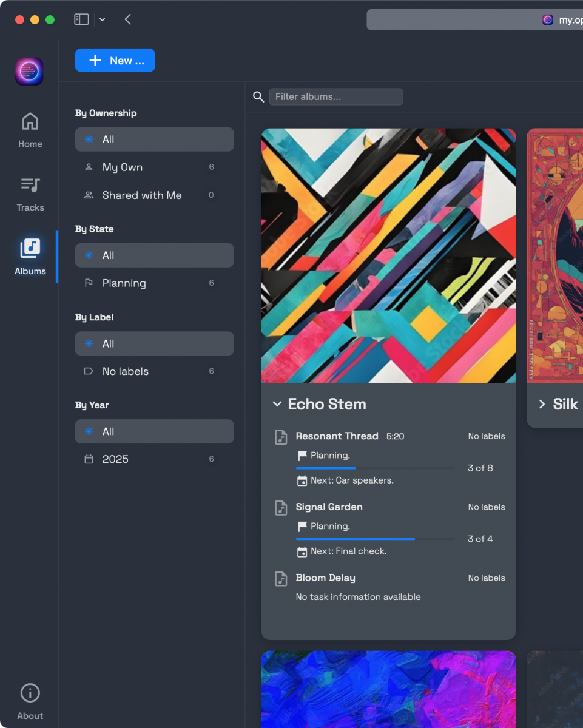
Task: Filter by No labels
Action: (155, 371)
